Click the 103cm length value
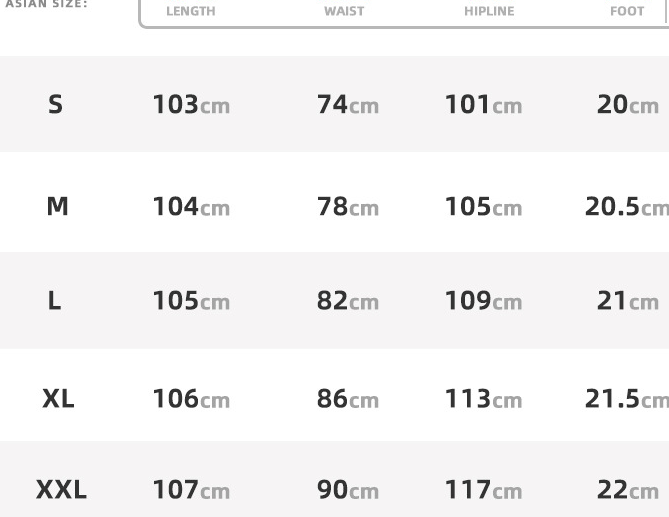Image resolution: width=669 pixels, height=517 pixels. coord(191,104)
